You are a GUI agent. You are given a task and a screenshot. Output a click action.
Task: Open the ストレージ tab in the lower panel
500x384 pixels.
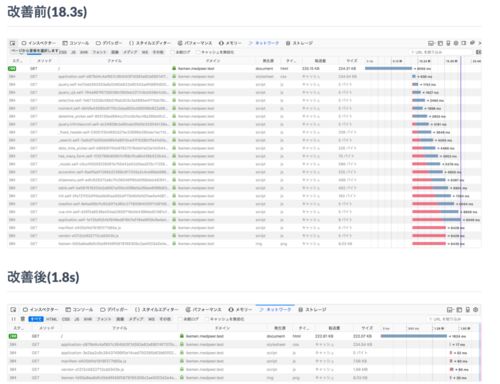312,310
